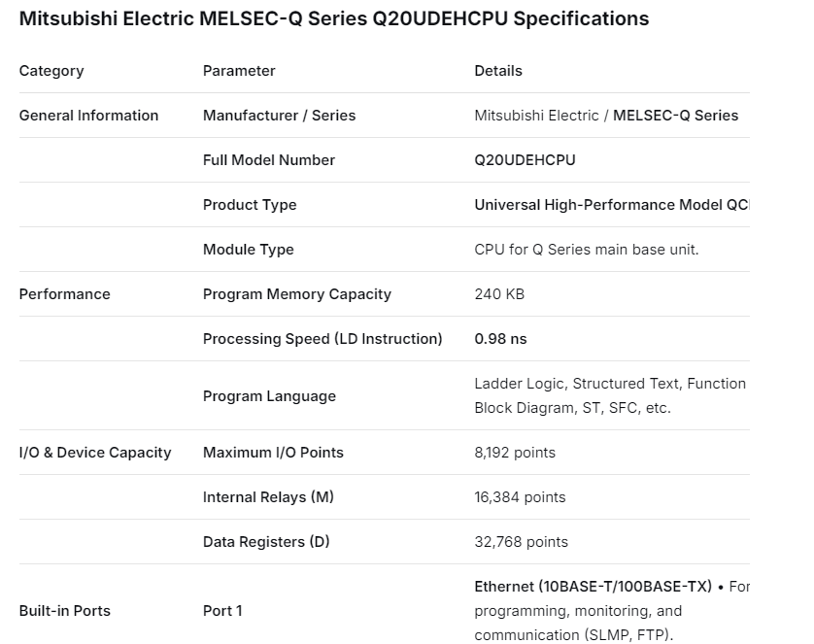Click the General Information category cell

pos(88,116)
